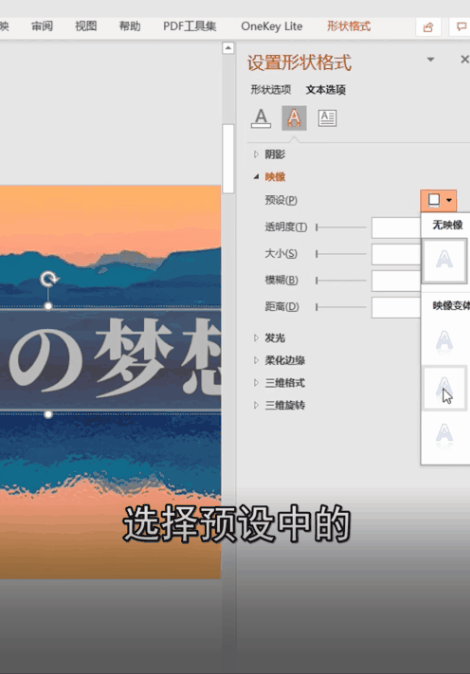Image resolution: width=470 pixels, height=674 pixels.
Task: Click the 距离 value input field
Action: pos(396,307)
